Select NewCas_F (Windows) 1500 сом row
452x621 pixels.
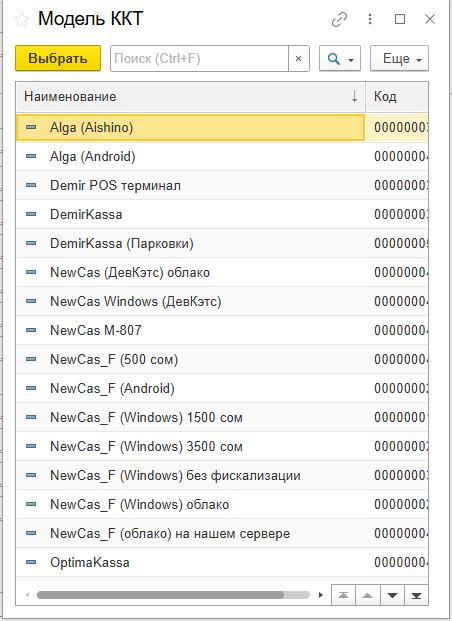click(x=222, y=417)
